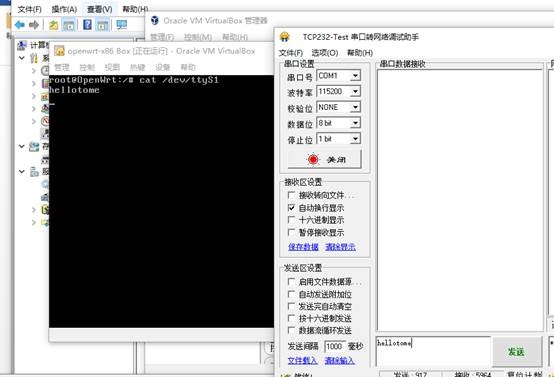Click the 发送间隔 1000 interval field
The image size is (554, 377).
pos(335,346)
